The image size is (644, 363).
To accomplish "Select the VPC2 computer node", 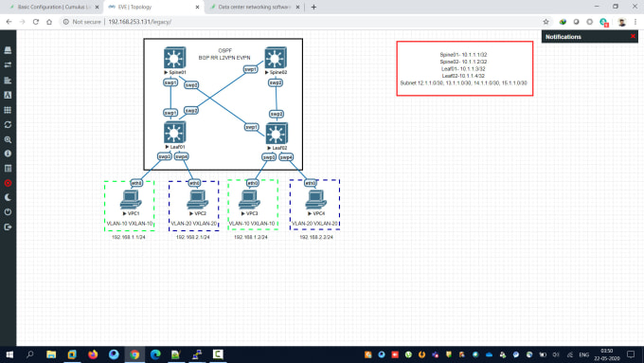I will tap(198, 200).
